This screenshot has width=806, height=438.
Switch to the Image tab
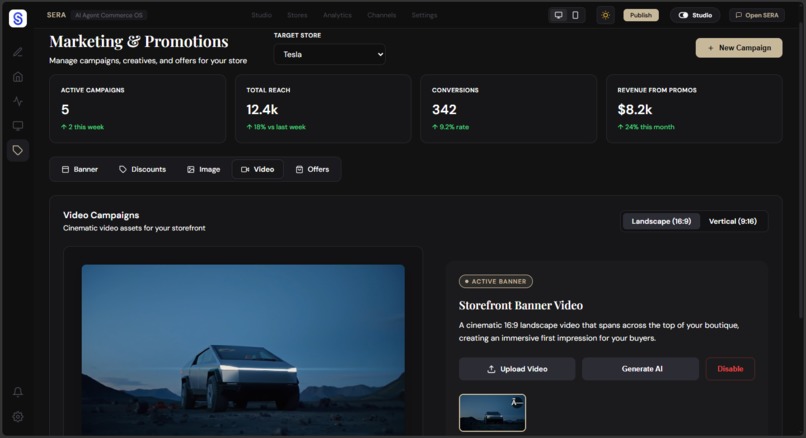point(204,169)
